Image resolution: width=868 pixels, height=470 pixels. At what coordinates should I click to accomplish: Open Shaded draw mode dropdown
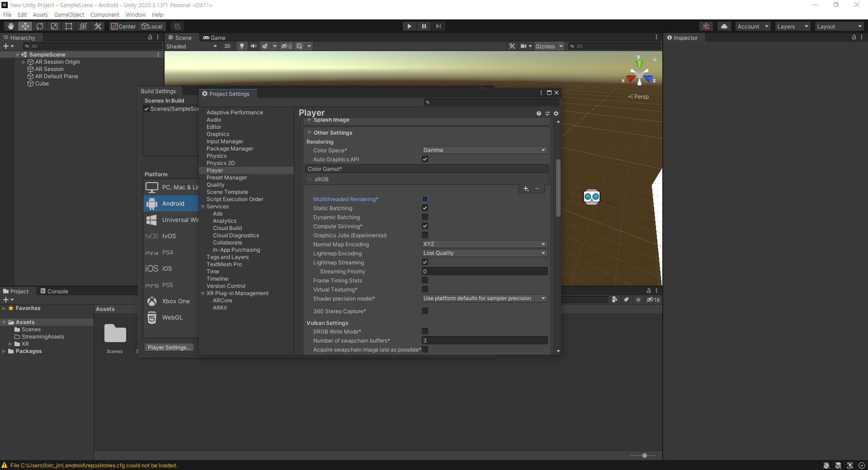click(192, 46)
